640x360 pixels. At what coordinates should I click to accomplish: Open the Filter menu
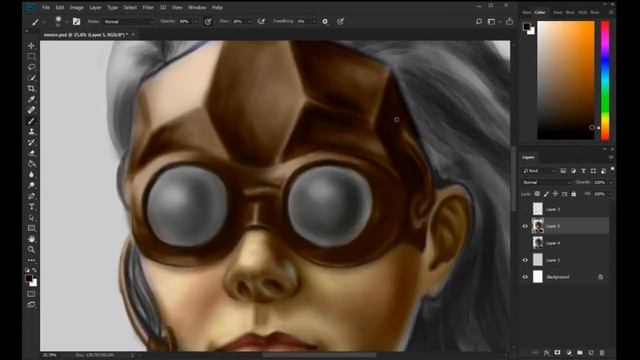coord(148,7)
